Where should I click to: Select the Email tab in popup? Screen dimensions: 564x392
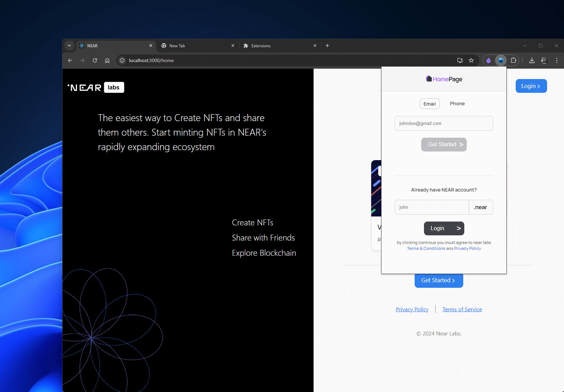tap(430, 104)
